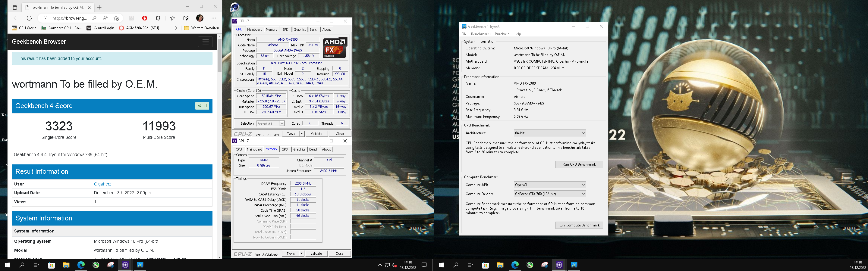Open the Edge profile avatar

click(200, 18)
